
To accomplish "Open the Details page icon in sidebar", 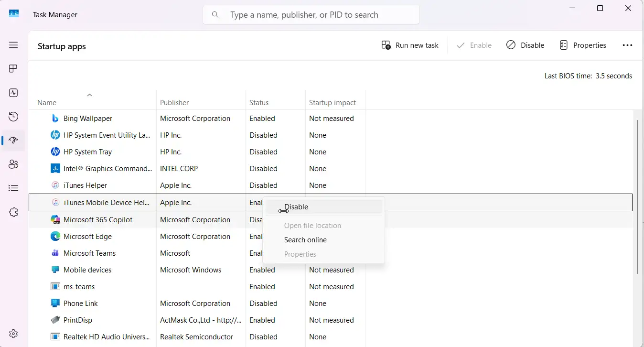I will [x=13, y=188].
